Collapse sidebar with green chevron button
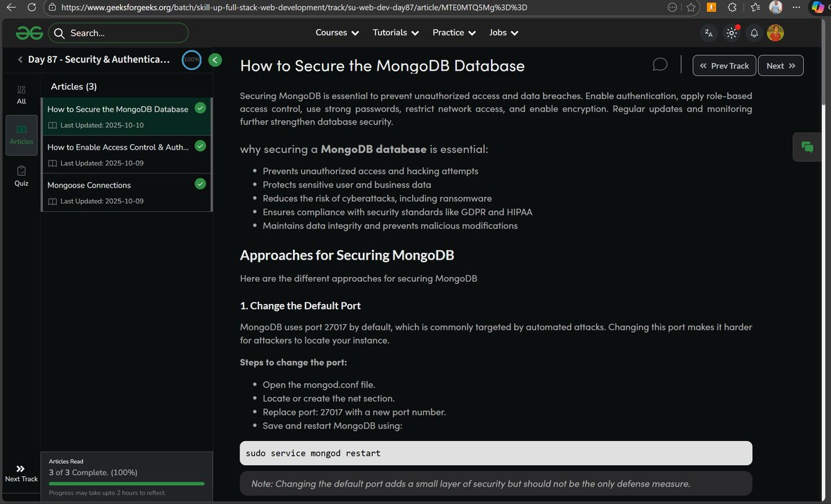The image size is (831, 504). pos(215,60)
